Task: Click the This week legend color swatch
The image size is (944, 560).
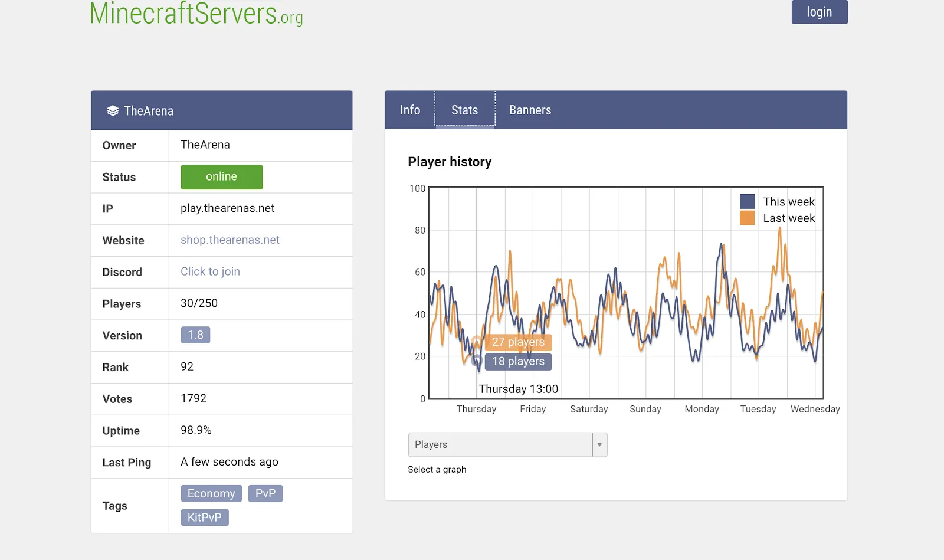Action: click(747, 201)
